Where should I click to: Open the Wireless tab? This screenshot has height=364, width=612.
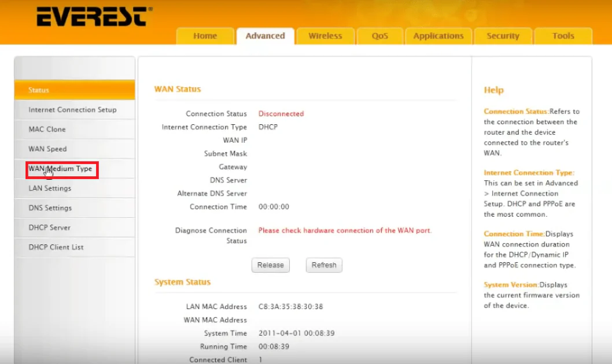pos(325,36)
